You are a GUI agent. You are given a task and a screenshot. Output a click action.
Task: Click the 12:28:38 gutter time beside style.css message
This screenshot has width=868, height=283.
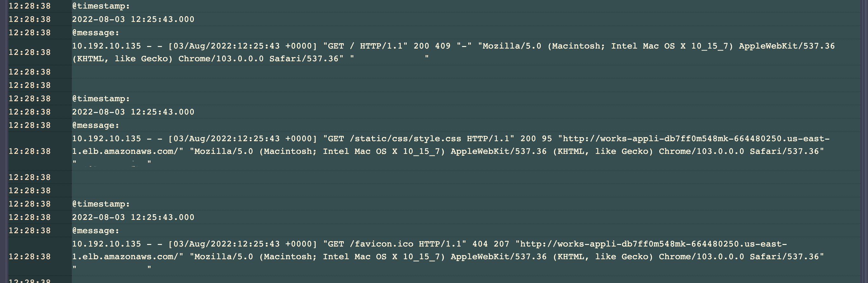click(30, 151)
